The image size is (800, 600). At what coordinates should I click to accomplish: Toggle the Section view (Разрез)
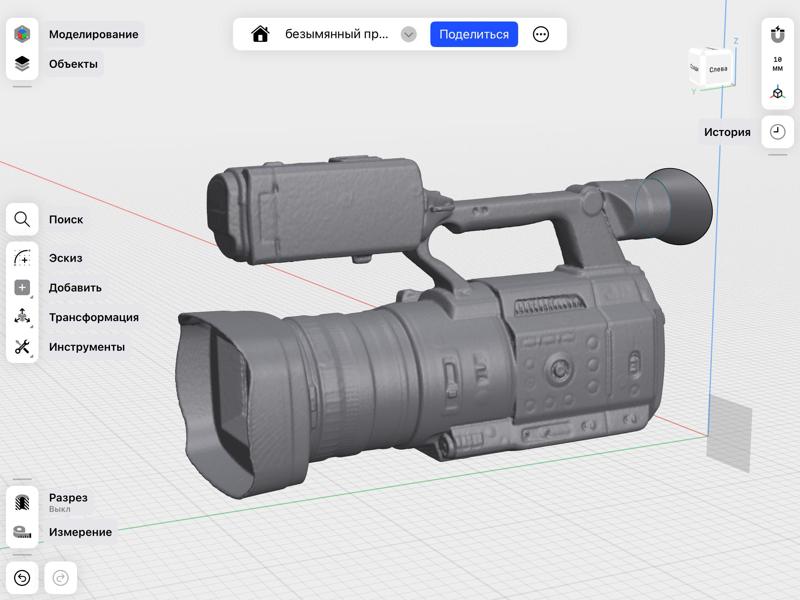tap(22, 501)
